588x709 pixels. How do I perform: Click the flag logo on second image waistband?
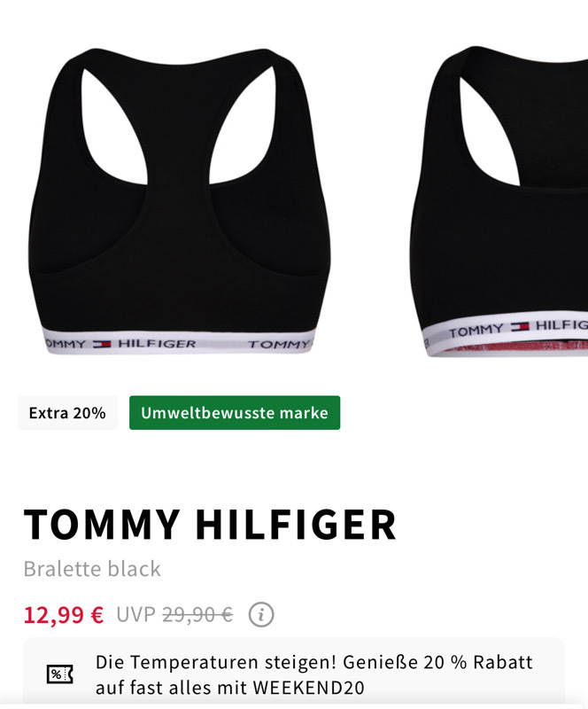tap(519, 327)
